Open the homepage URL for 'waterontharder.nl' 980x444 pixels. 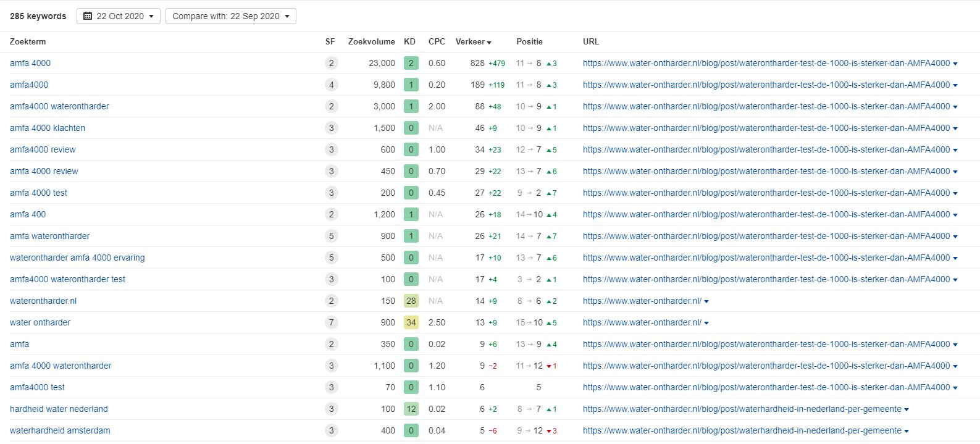click(x=642, y=301)
